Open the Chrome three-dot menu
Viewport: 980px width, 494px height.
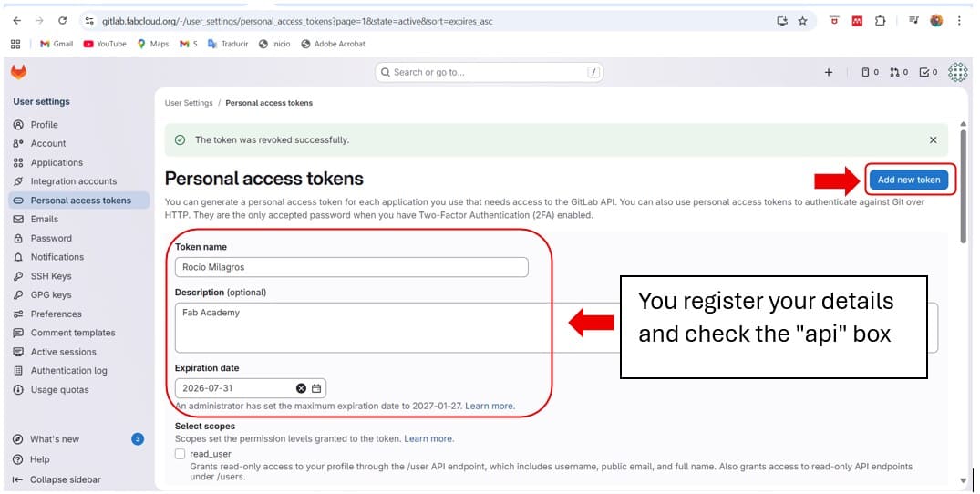(959, 21)
